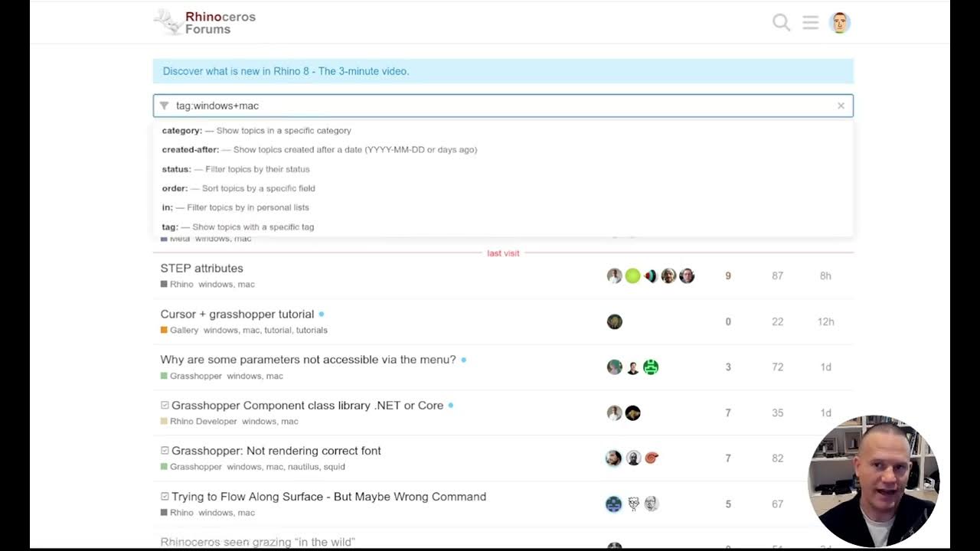The height and width of the screenshot is (551, 980).
Task: Click the nautilus tag
Action: (303, 467)
